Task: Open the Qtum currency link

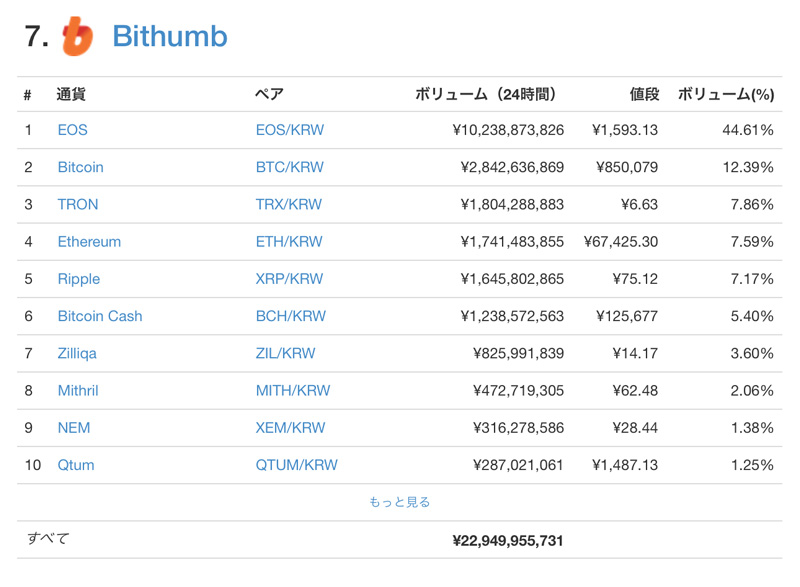Action: click(76, 465)
